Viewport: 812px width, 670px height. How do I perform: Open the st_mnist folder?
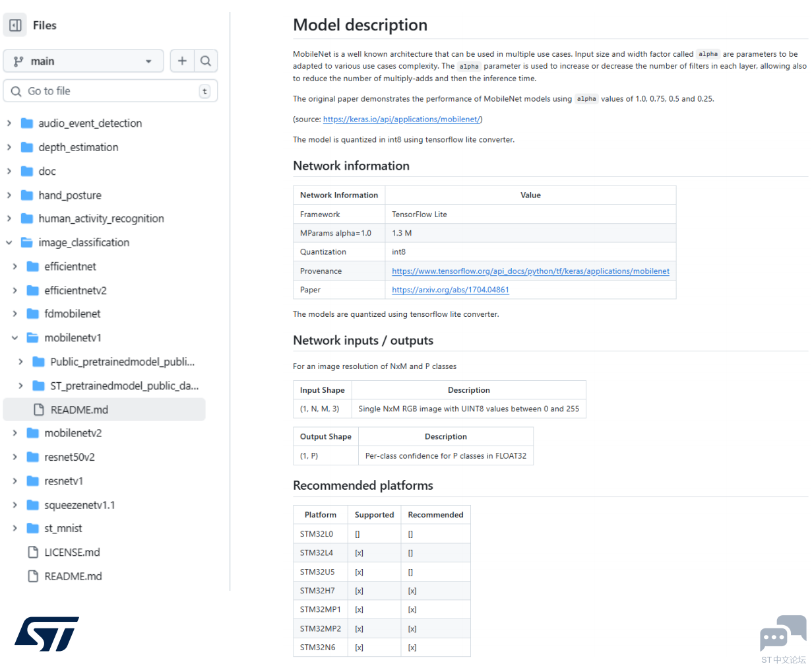[x=63, y=528]
